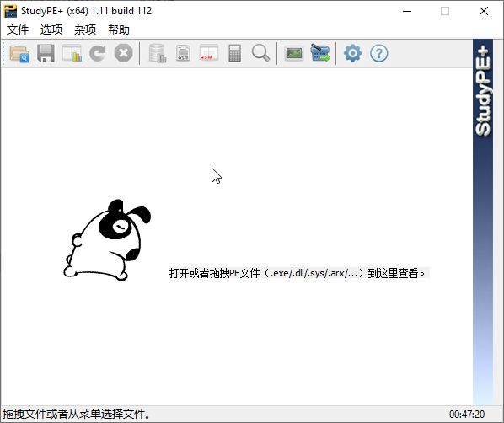Click the ASM document toolbar icon
The width and height of the screenshot is (504, 423).
coord(183,53)
